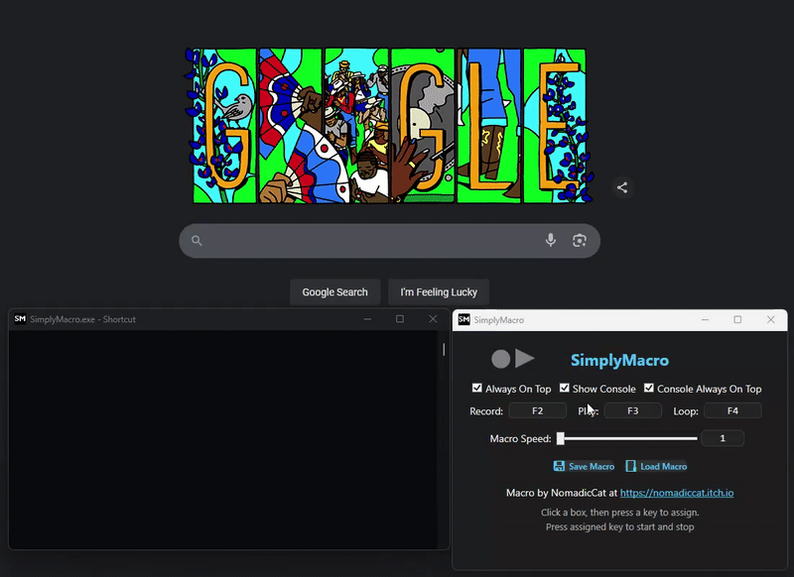Click the Macro Speed slider handle
The width and height of the screenshot is (794, 577).
pos(561,438)
